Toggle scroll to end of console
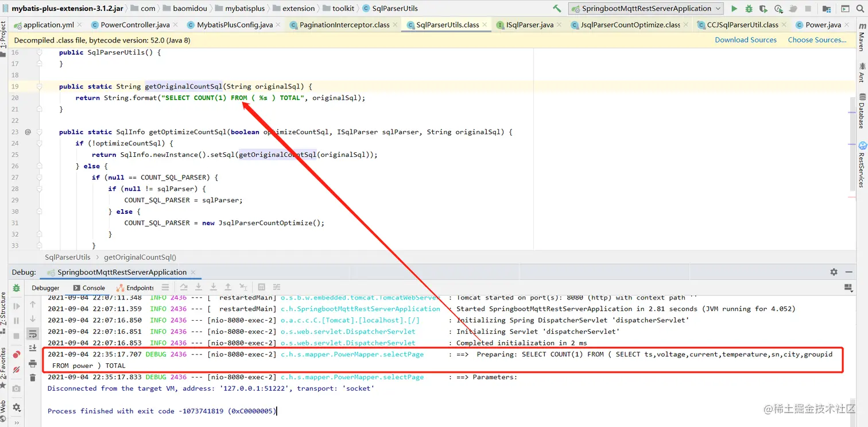The height and width of the screenshot is (427, 868). [33, 348]
